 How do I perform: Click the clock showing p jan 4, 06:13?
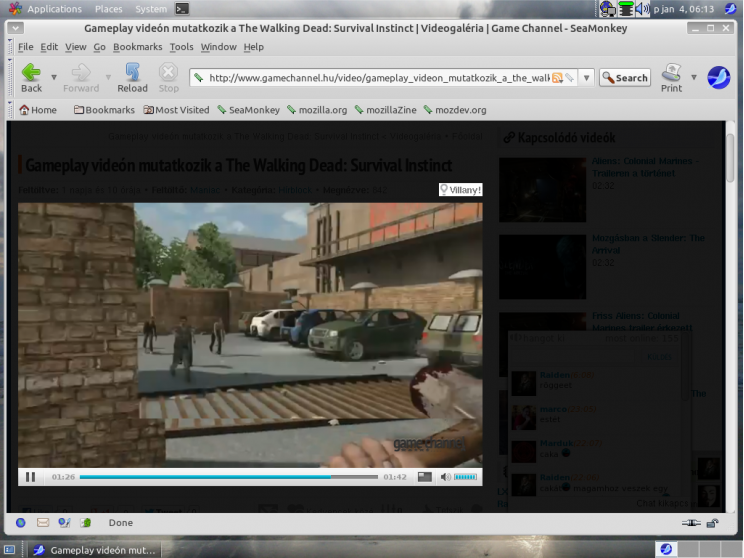pos(684,9)
